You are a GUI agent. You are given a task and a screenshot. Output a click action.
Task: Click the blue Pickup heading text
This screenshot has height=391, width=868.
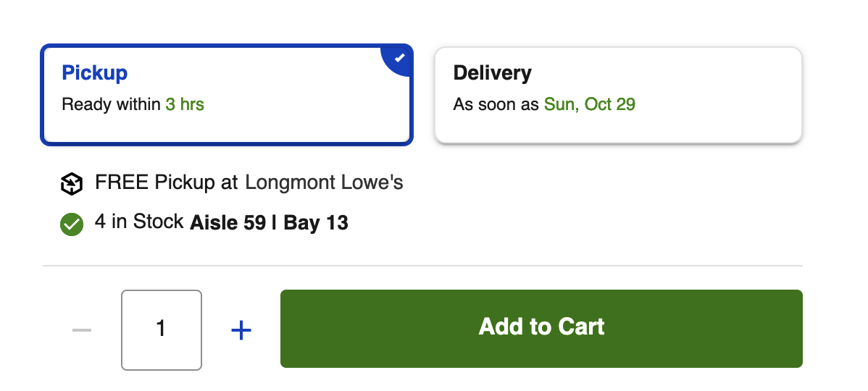(x=95, y=73)
